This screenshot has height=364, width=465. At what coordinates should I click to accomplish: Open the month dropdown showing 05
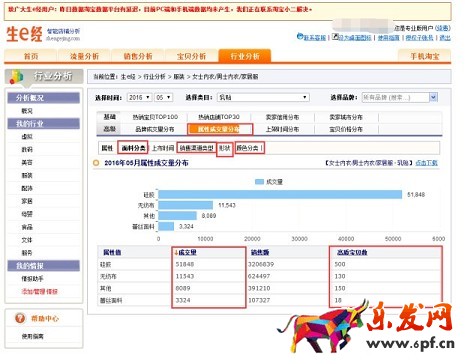[x=163, y=97]
